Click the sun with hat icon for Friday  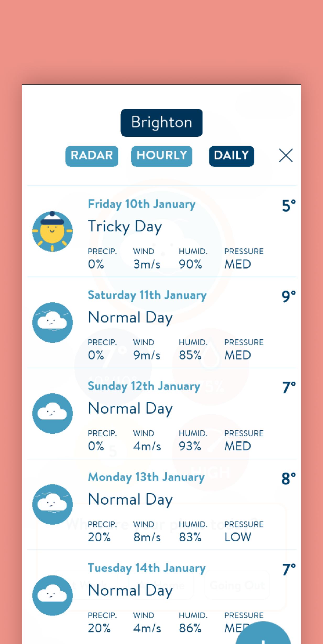52,231
